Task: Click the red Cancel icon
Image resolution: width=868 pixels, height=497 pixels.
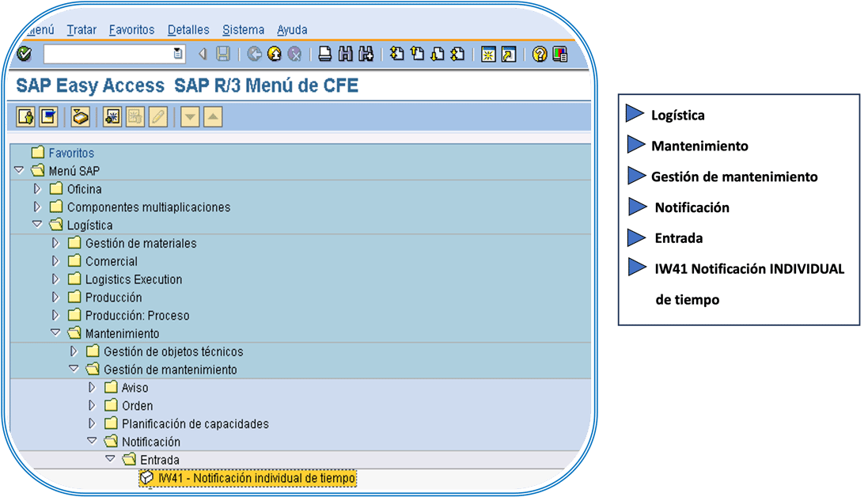Action: tap(295, 54)
